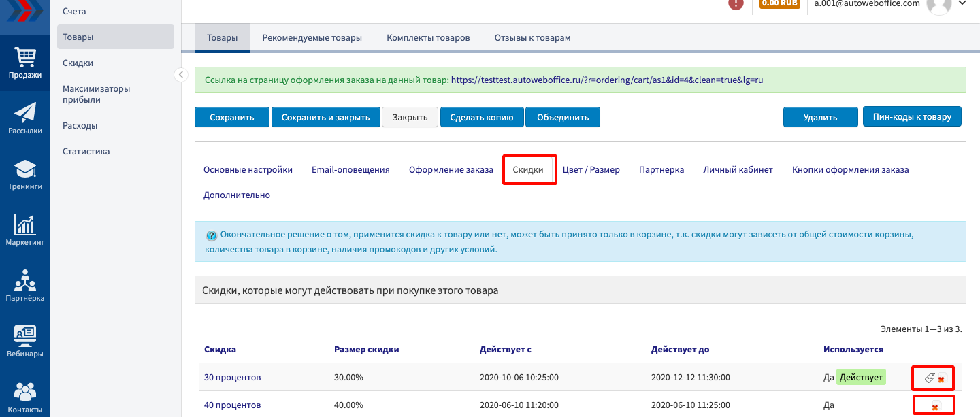Open the Вебинары section icon

click(x=25, y=341)
